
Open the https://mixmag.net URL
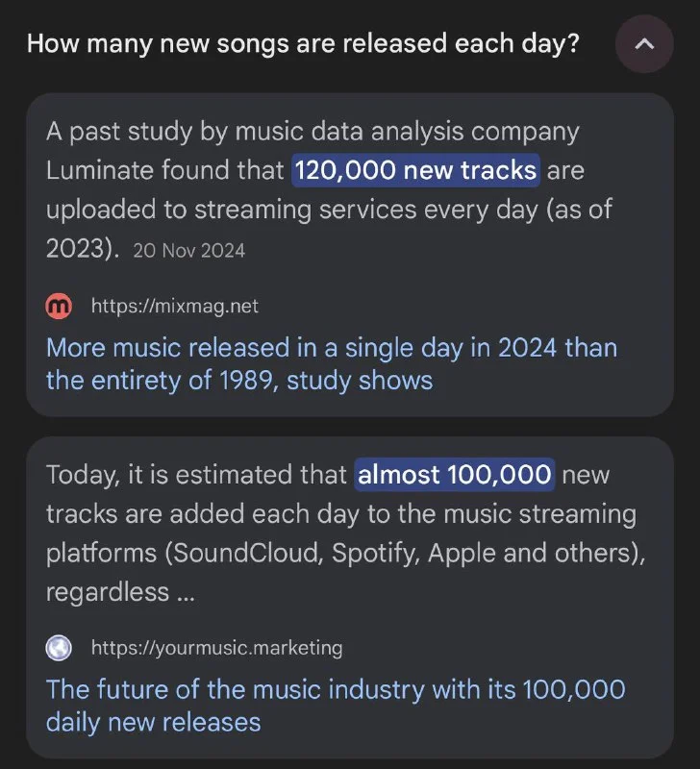tap(174, 306)
